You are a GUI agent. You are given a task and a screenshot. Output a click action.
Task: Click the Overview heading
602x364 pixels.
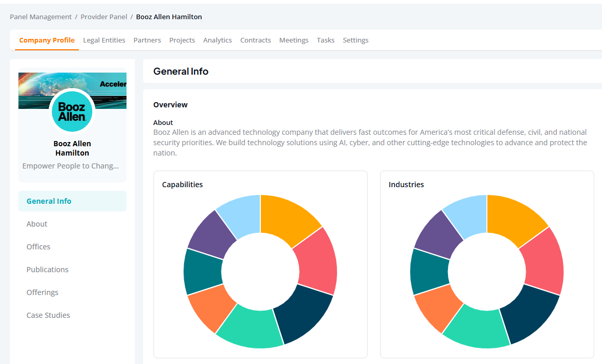[x=171, y=105]
